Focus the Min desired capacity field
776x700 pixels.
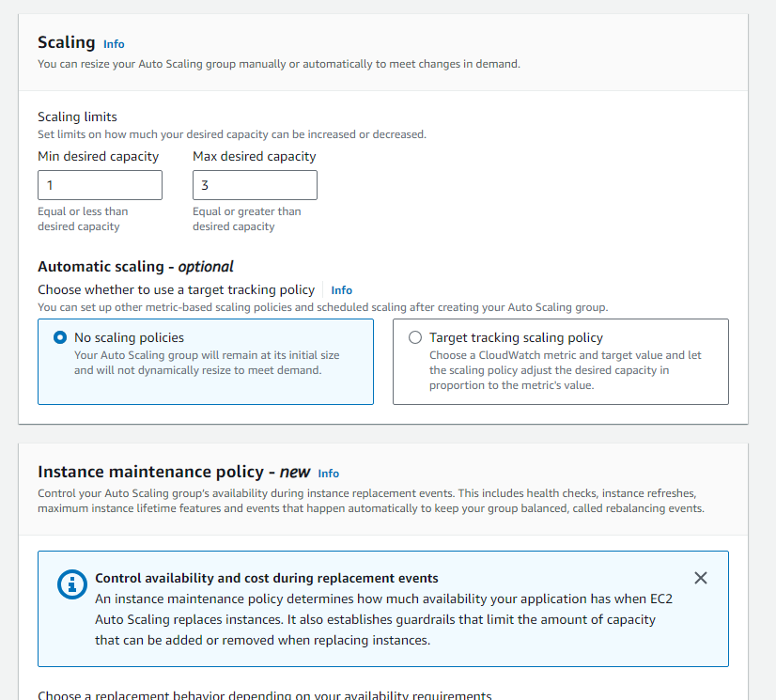[100, 185]
